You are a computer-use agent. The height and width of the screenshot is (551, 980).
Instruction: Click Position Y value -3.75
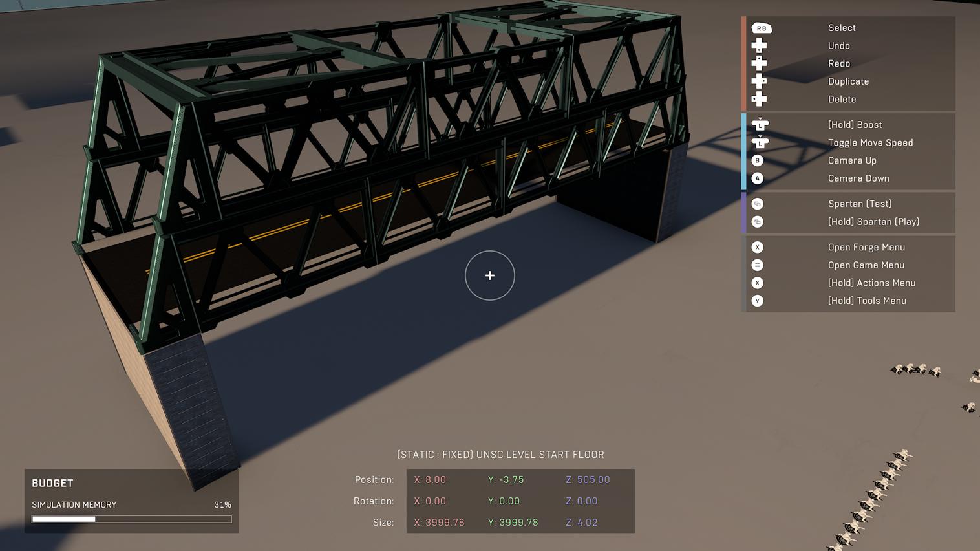point(506,480)
